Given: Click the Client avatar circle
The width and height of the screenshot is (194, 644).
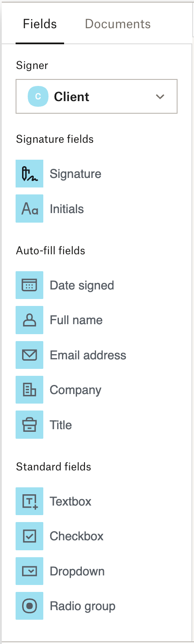Looking at the screenshot, I should (38, 96).
